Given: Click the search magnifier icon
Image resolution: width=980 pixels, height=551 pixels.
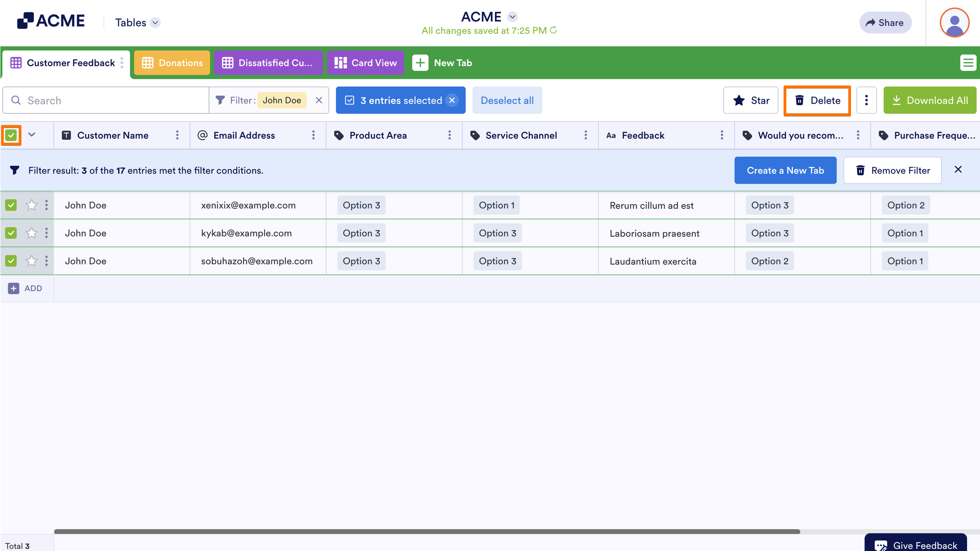Looking at the screenshot, I should 16,100.
